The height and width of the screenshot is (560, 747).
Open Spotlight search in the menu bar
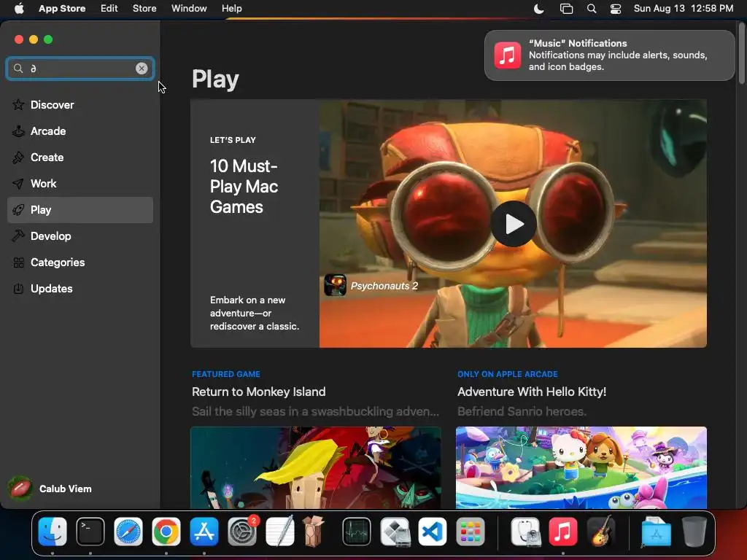[591, 9]
